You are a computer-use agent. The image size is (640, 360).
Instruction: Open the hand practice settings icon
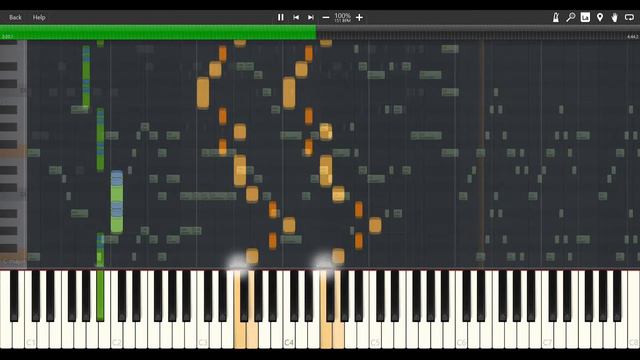(615, 17)
